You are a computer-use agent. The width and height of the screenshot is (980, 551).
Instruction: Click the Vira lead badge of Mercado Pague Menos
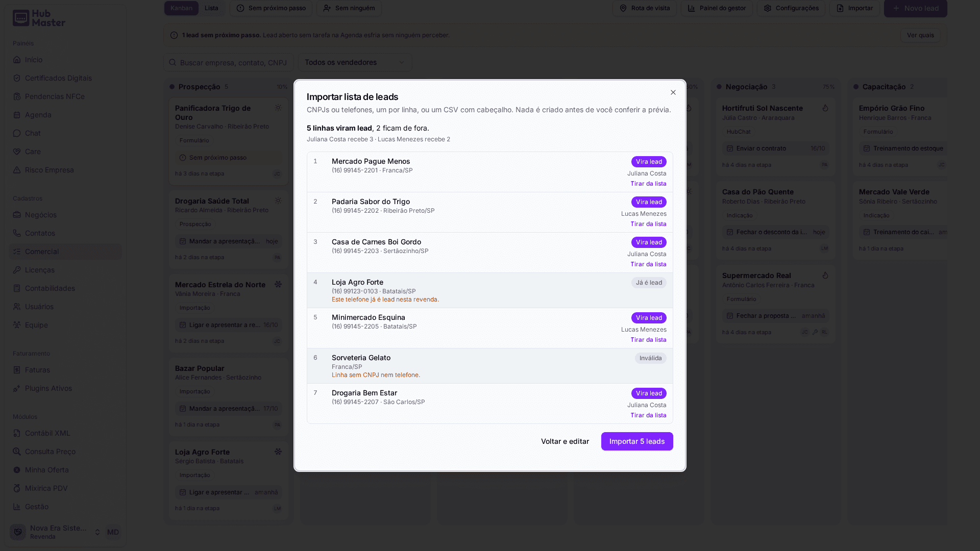point(649,162)
